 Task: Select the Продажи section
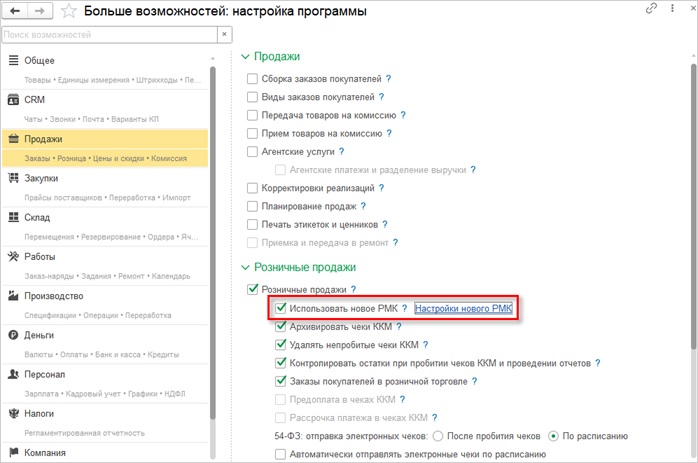[x=105, y=148]
